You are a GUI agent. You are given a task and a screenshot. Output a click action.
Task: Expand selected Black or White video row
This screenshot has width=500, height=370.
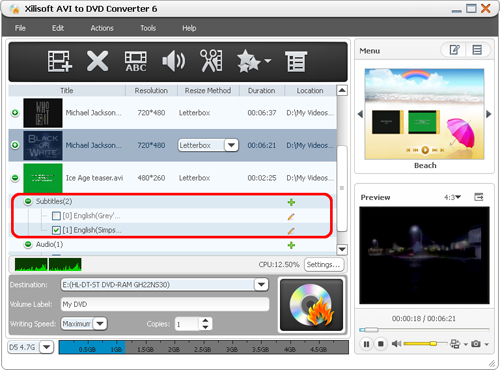point(15,145)
